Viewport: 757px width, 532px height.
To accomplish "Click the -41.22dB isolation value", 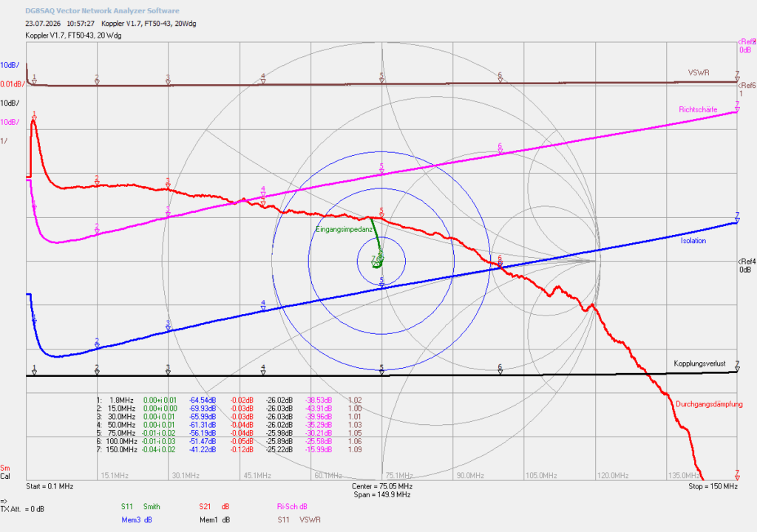I will coord(203,449).
